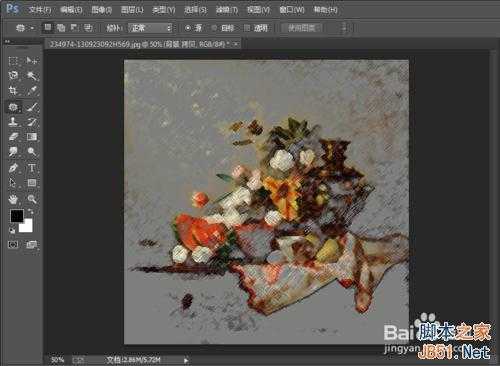Choose the 目标 (Destination) radio option

223,28
